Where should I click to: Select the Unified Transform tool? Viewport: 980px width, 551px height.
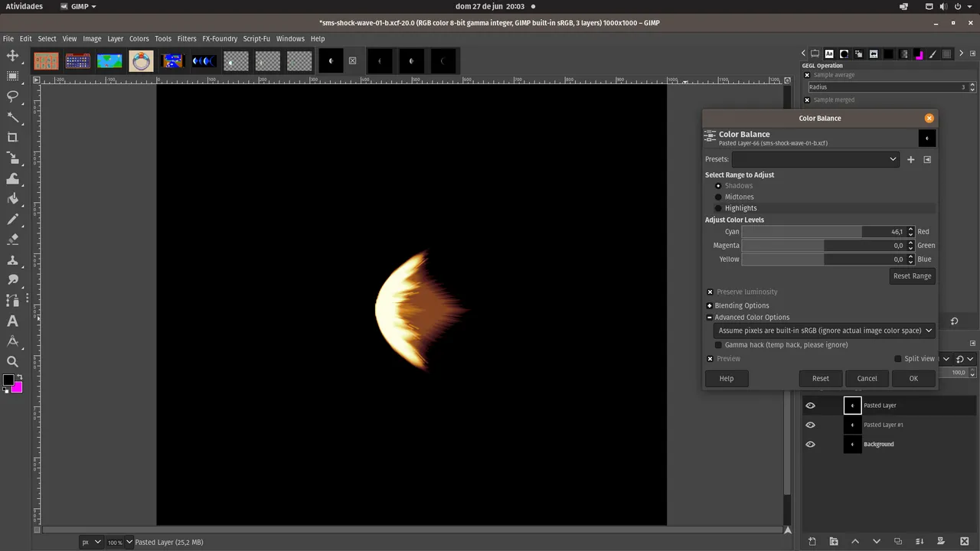(x=13, y=158)
